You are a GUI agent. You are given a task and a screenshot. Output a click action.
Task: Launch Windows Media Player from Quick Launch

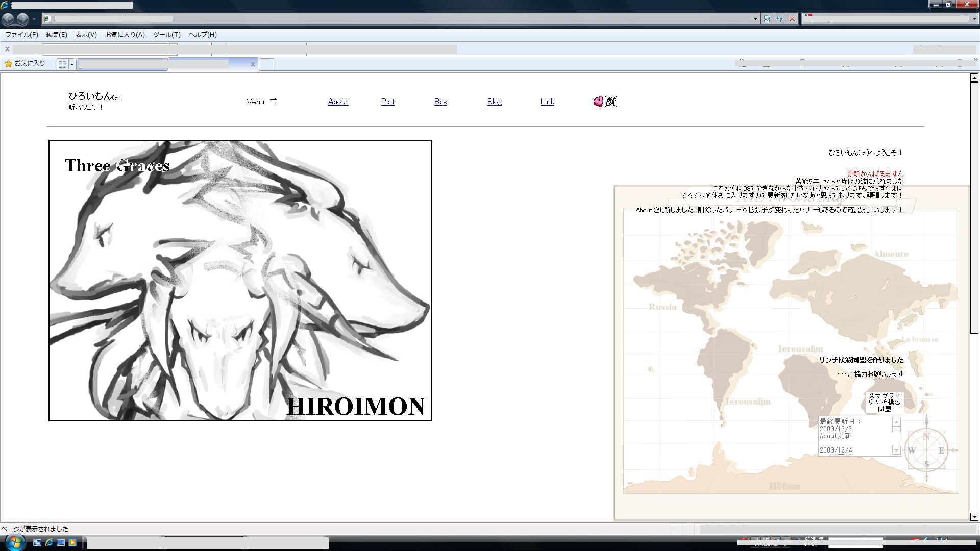coord(72,542)
